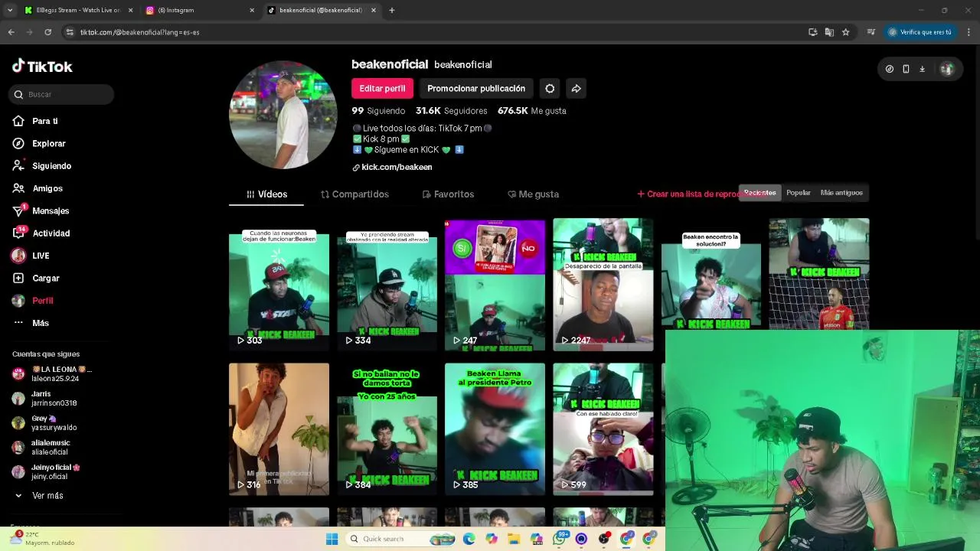Screen dimensions: 980x551
Task: Switch to the Favoritos tab
Action: pyautogui.click(x=448, y=194)
